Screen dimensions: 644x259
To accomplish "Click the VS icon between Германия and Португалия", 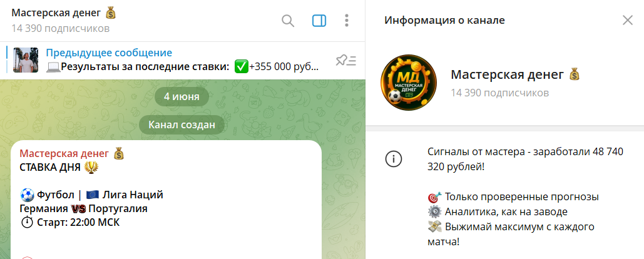I will 78,209.
